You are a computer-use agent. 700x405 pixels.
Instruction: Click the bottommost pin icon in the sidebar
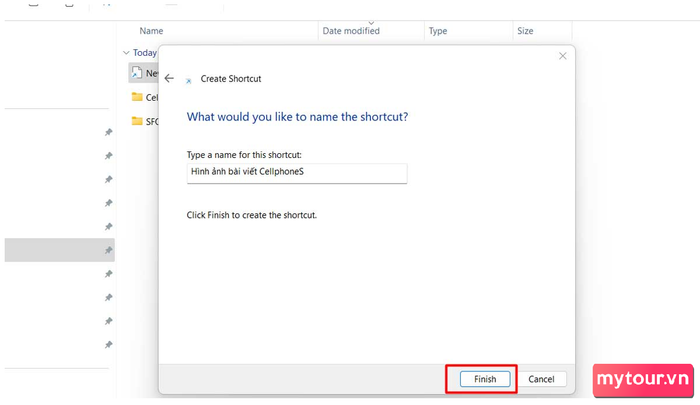coord(108,345)
